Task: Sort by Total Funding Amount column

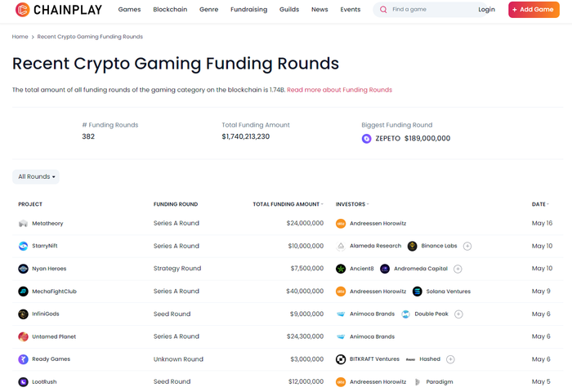Action: pyautogui.click(x=288, y=204)
